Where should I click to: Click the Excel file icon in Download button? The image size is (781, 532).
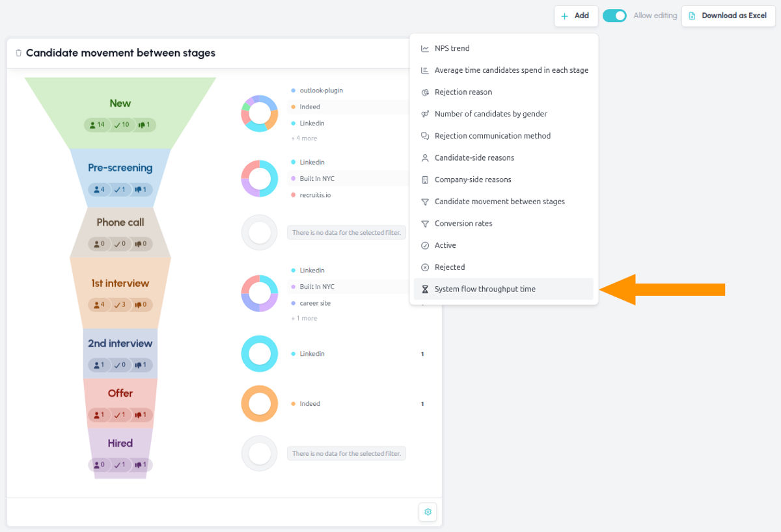pyautogui.click(x=692, y=16)
